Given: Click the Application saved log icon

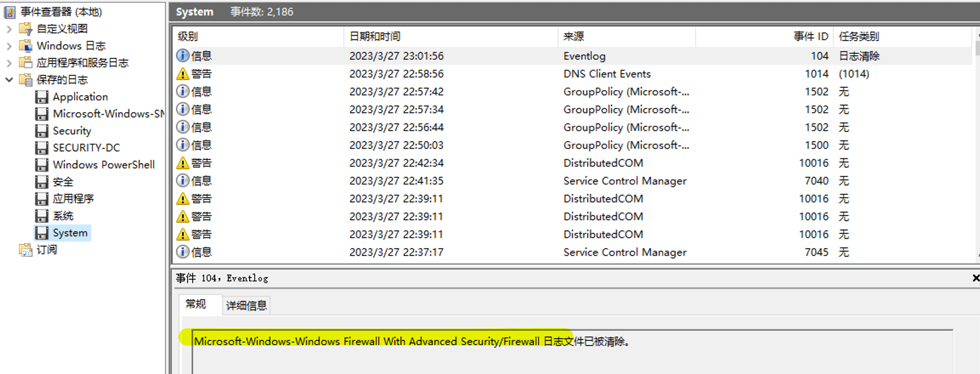Looking at the screenshot, I should pos(41,97).
